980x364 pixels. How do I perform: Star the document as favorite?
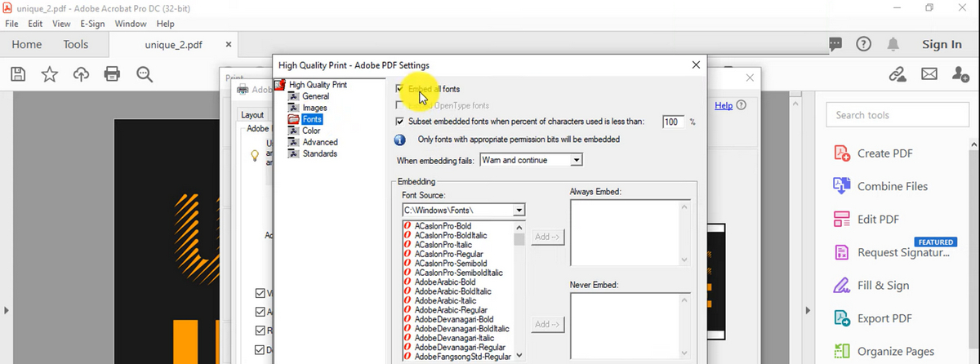pos(49,74)
